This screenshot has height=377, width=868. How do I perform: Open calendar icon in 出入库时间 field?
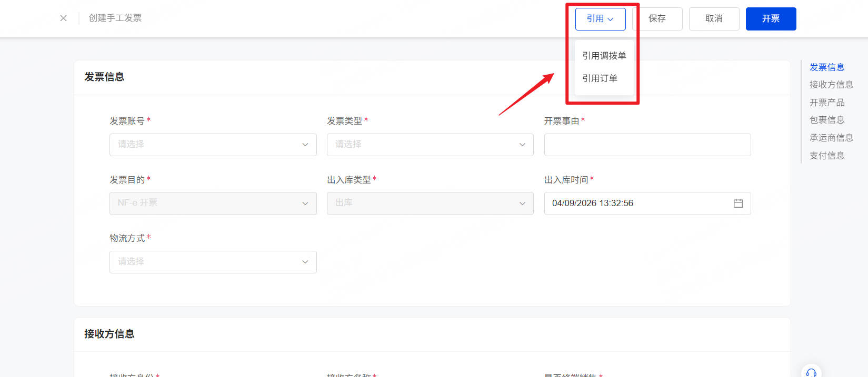point(738,203)
